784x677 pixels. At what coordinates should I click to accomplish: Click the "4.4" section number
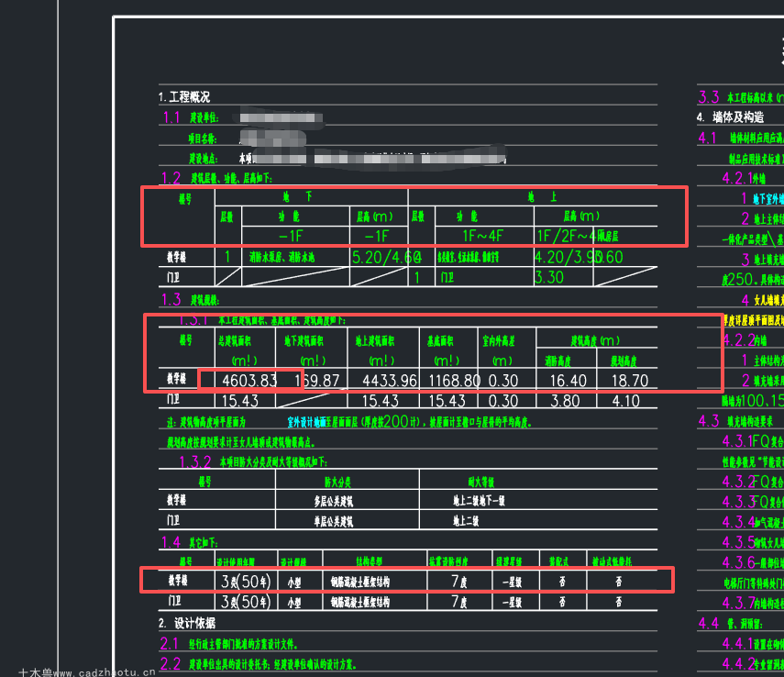(x=709, y=624)
